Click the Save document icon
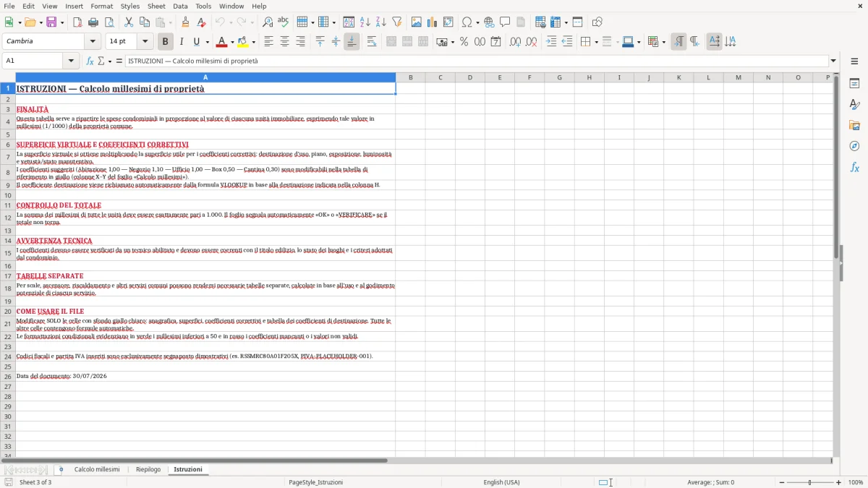This screenshot has height=488, width=868. pos(51,22)
